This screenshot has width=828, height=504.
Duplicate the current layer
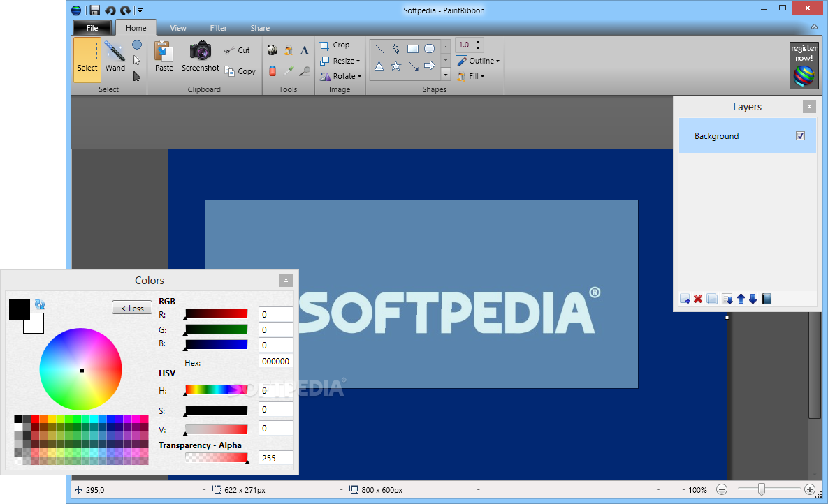tap(712, 299)
